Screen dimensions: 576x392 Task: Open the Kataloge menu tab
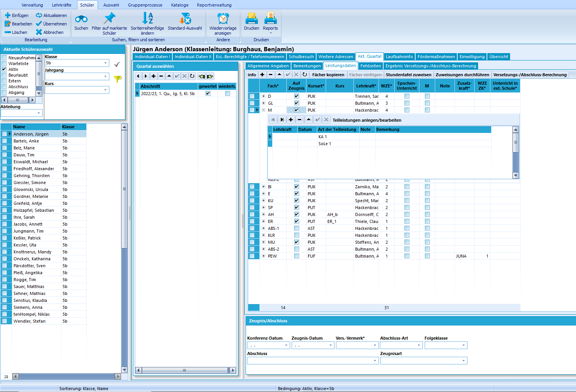coord(180,5)
